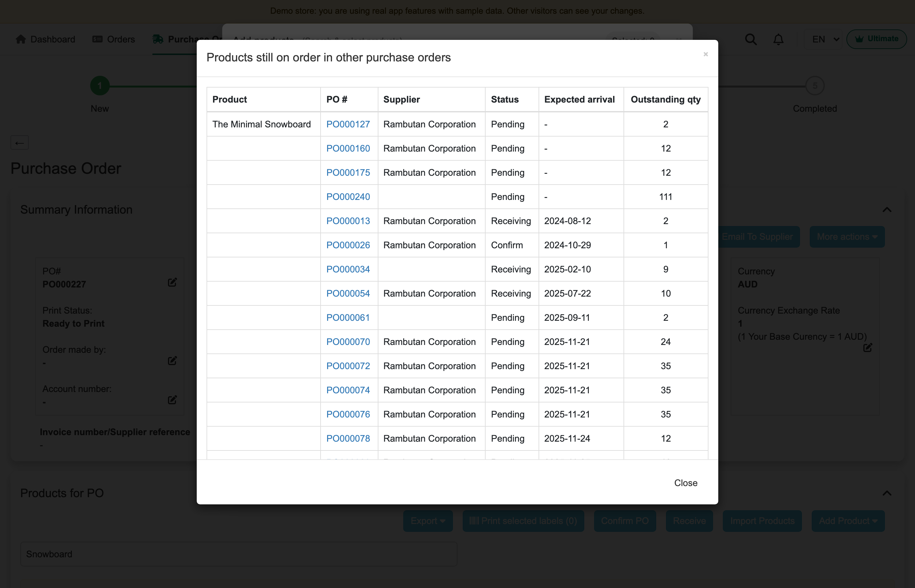Viewport: 915px width, 588px height.
Task: Click the Ultimate plan badge
Action: 876,39
